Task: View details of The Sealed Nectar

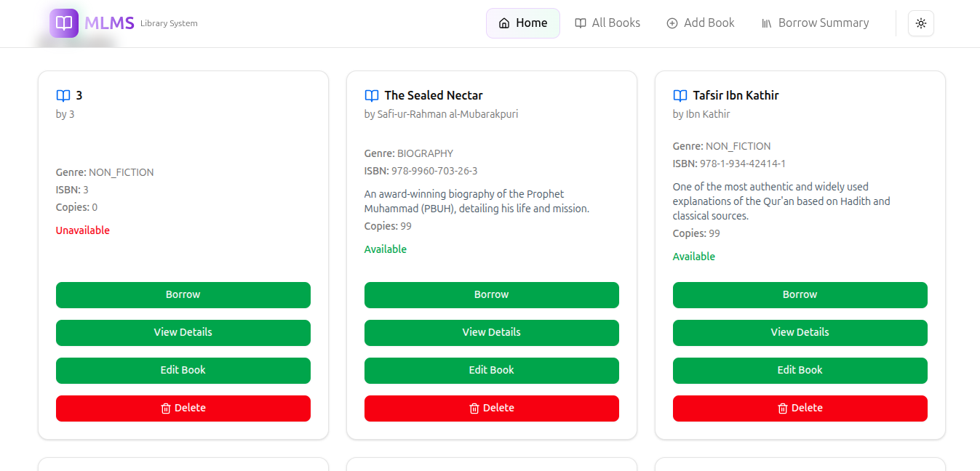Action: (491, 333)
